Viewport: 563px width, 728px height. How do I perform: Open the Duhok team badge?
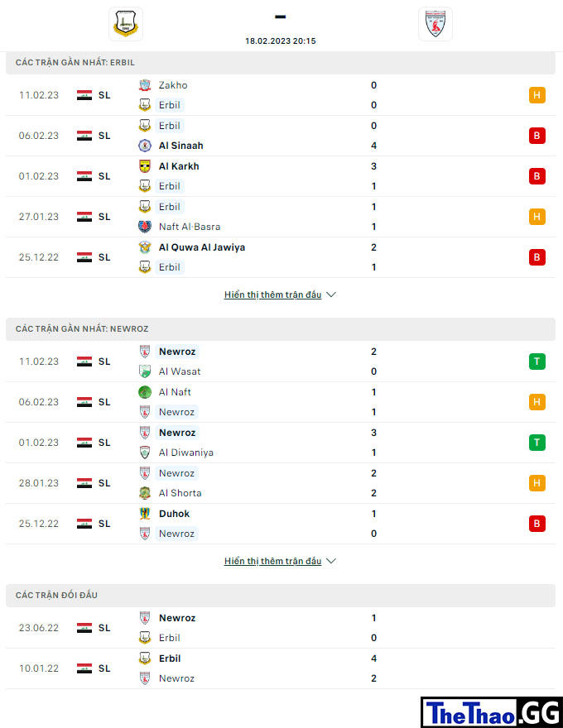click(x=145, y=514)
